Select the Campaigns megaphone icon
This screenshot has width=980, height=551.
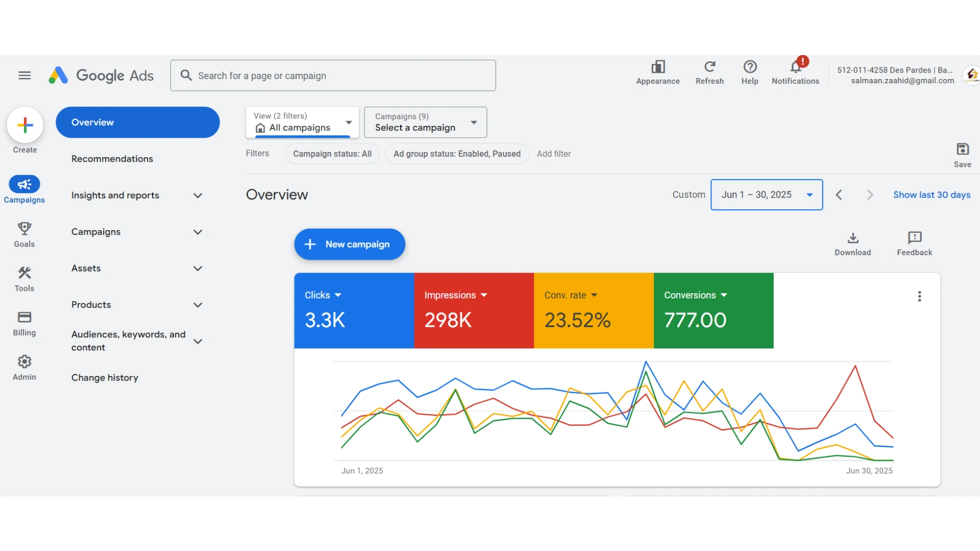coord(24,184)
